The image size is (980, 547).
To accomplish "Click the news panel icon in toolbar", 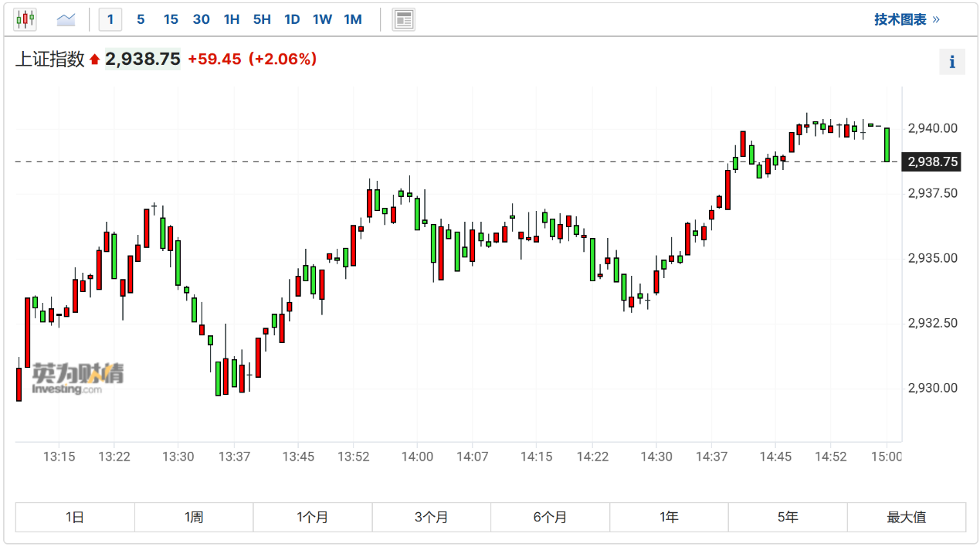I will click(404, 19).
